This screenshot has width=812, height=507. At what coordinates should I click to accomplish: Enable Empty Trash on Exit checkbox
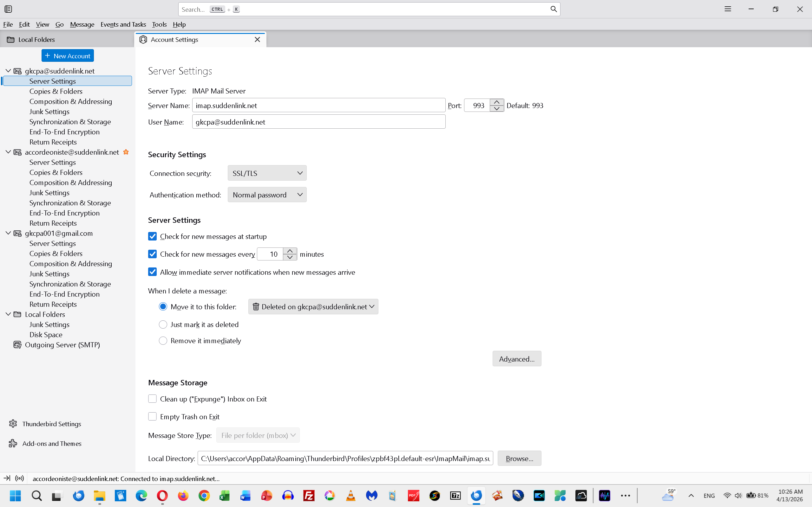(x=152, y=416)
